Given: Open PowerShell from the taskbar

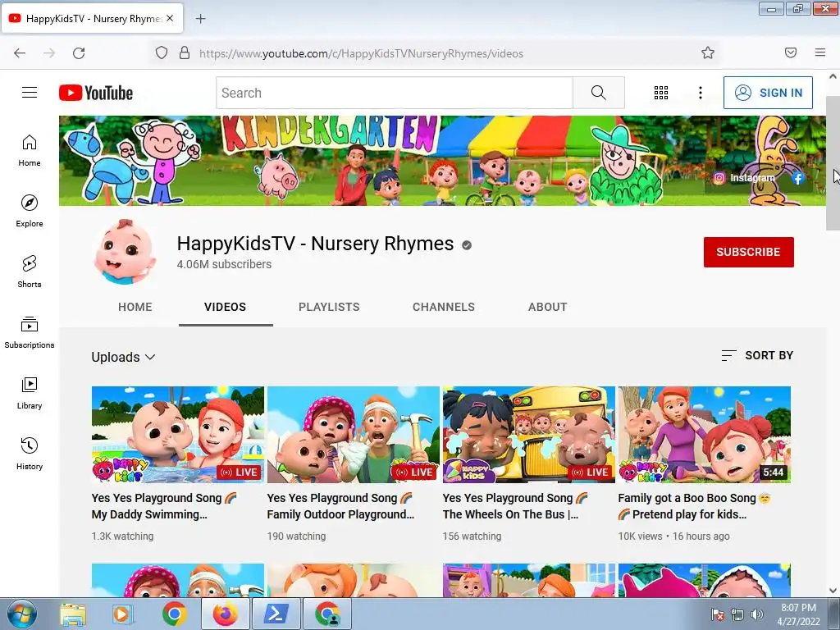Looking at the screenshot, I should pyautogui.click(x=276, y=614).
